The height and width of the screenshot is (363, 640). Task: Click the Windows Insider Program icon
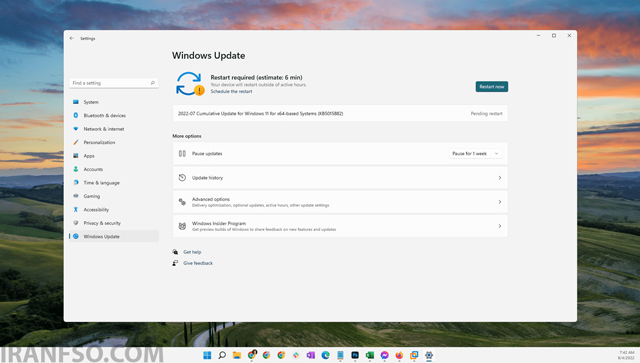point(182,226)
